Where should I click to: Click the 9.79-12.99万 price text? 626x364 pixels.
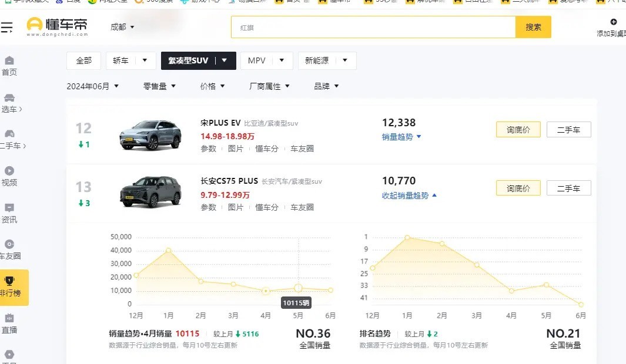(225, 195)
